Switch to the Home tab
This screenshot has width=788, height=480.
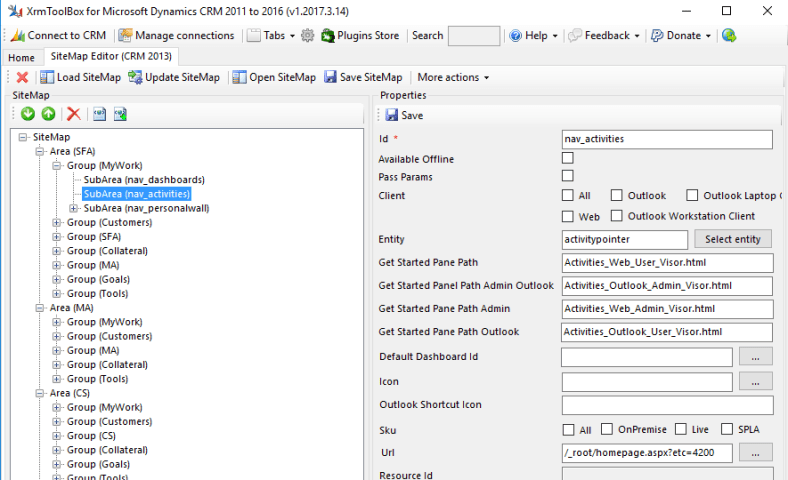[x=21, y=58]
